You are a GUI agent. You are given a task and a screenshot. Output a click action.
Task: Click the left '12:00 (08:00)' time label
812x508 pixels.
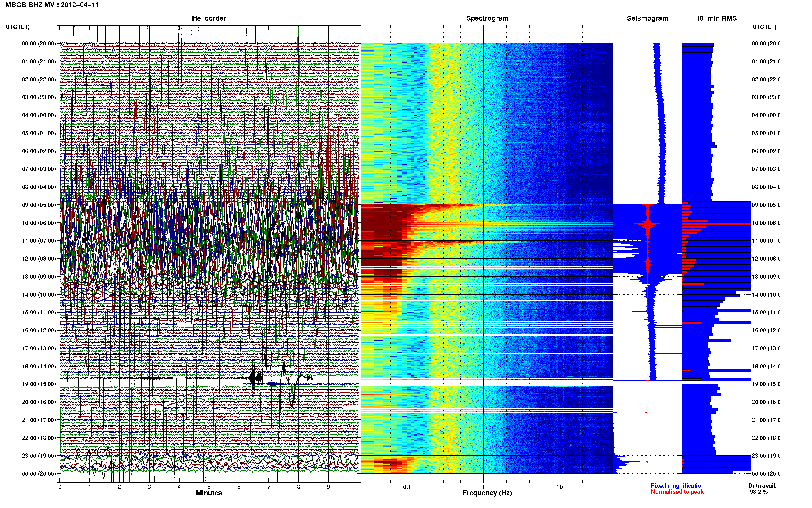(x=39, y=259)
